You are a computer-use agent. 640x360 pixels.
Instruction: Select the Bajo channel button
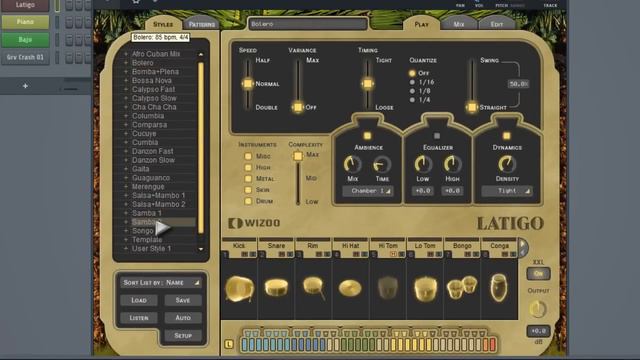click(25, 40)
